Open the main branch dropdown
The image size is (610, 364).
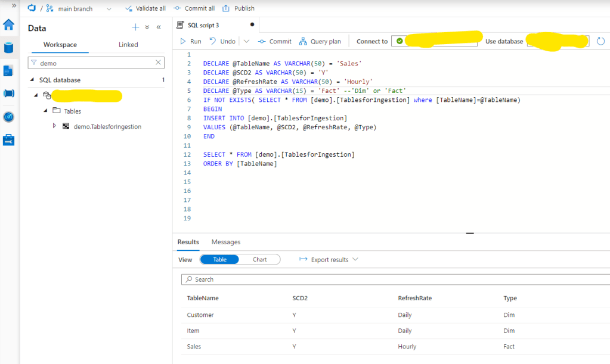click(x=109, y=8)
